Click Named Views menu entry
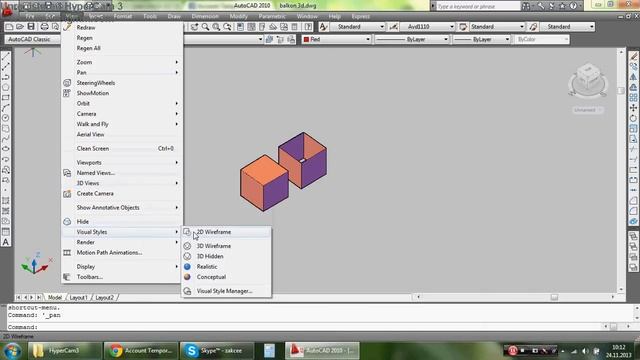Screen dimensions: 640x360 click(x=122, y=173)
